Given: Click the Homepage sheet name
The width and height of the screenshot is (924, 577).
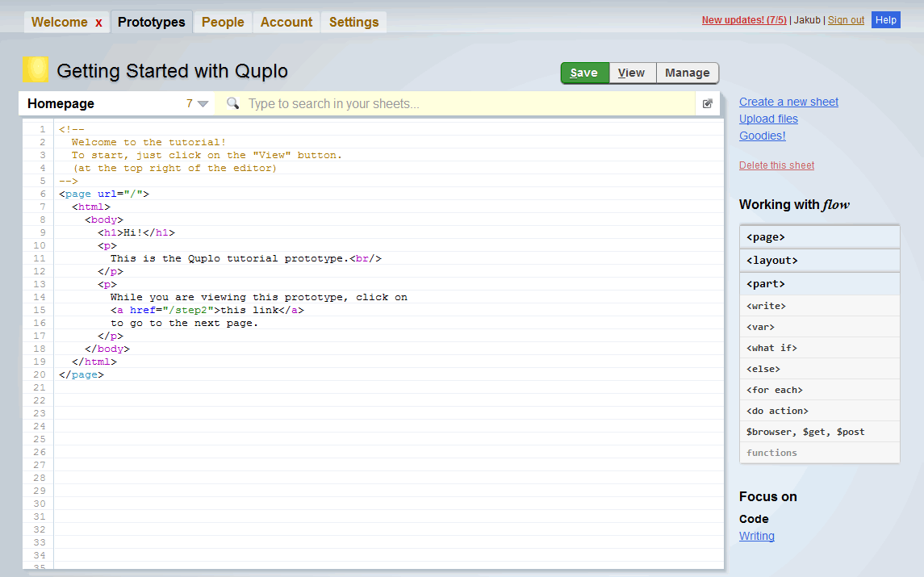Looking at the screenshot, I should tap(61, 104).
